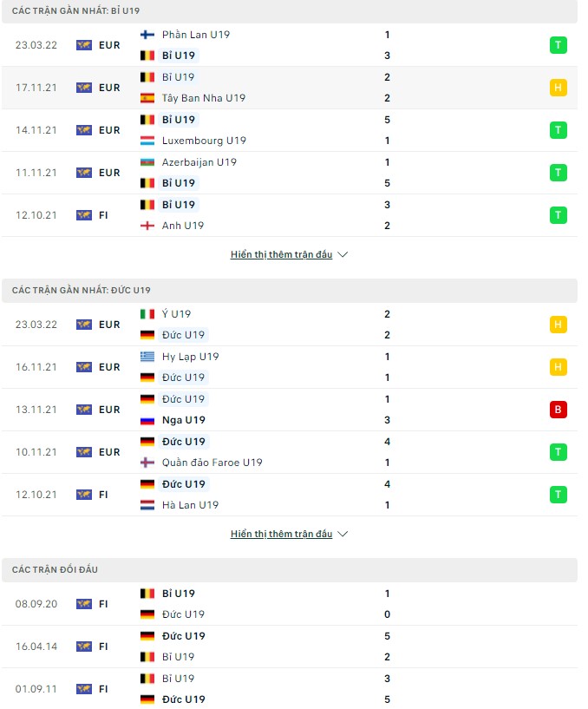The image size is (588, 709).
Task: Click EUR competition label for 14.11.21 match
Action: pos(109,130)
